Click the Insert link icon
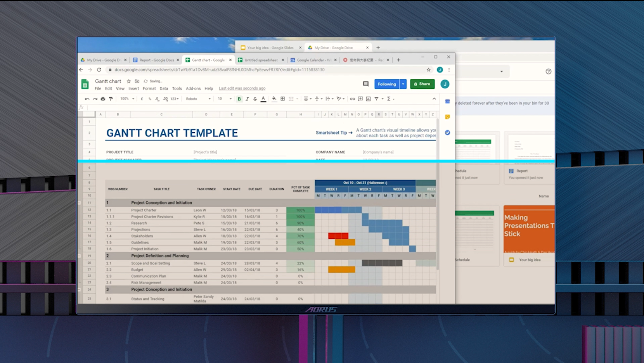Screen dimensions: 644x363 pos(352,99)
